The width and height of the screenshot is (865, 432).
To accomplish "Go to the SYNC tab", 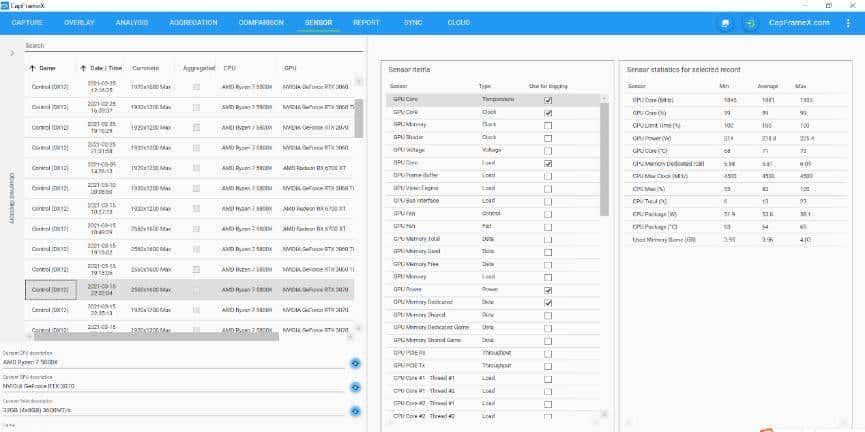I will point(413,23).
